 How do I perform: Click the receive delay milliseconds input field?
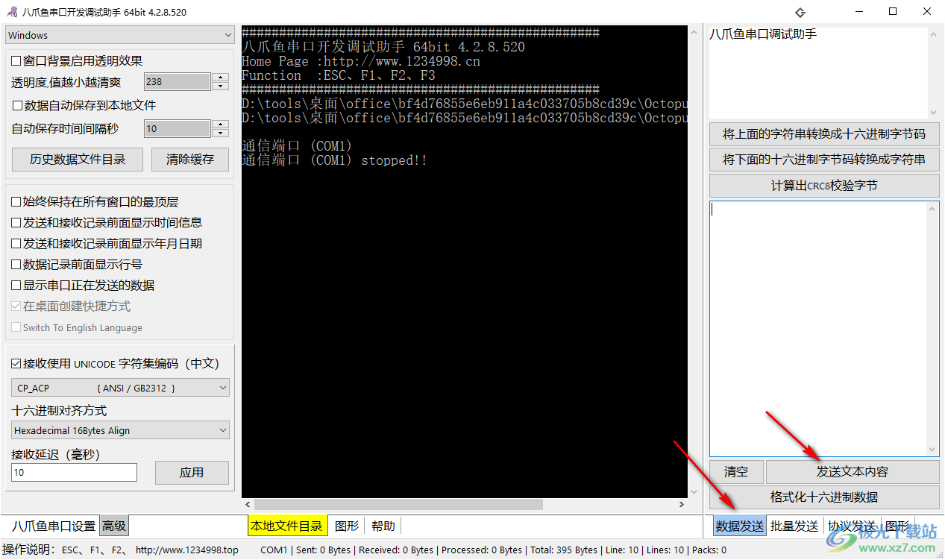(x=74, y=472)
